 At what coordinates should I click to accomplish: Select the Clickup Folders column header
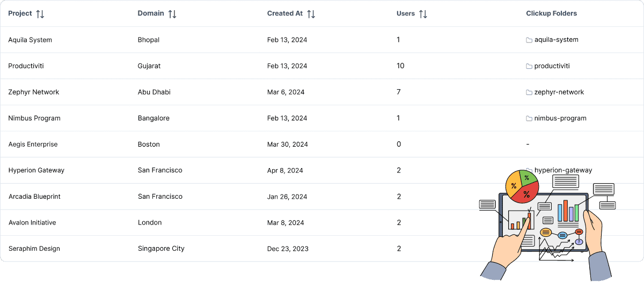click(551, 13)
